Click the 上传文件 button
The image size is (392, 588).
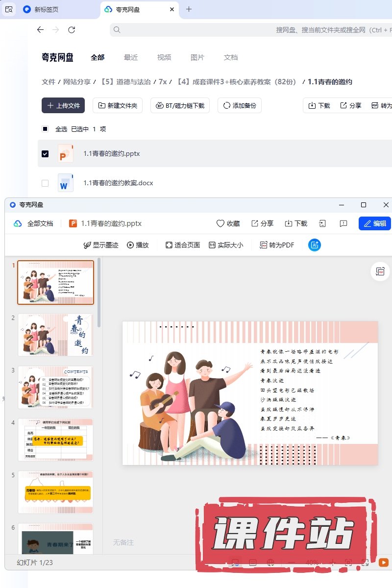(63, 105)
